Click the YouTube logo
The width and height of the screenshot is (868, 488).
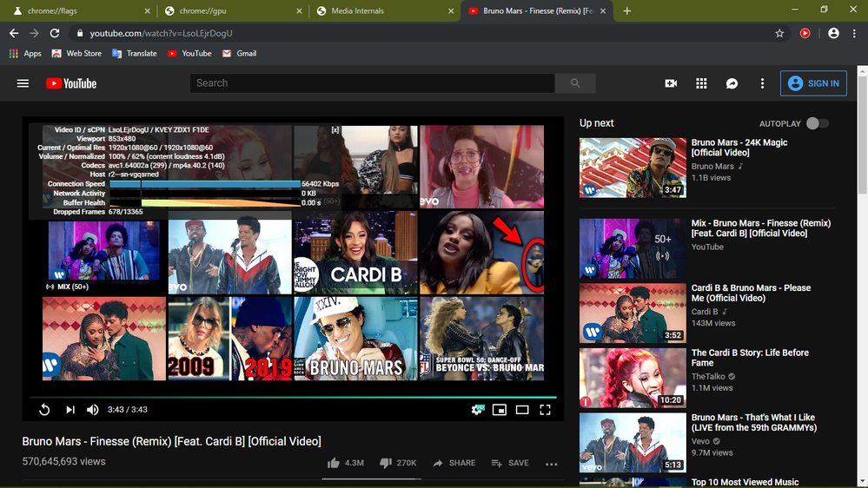tap(71, 83)
